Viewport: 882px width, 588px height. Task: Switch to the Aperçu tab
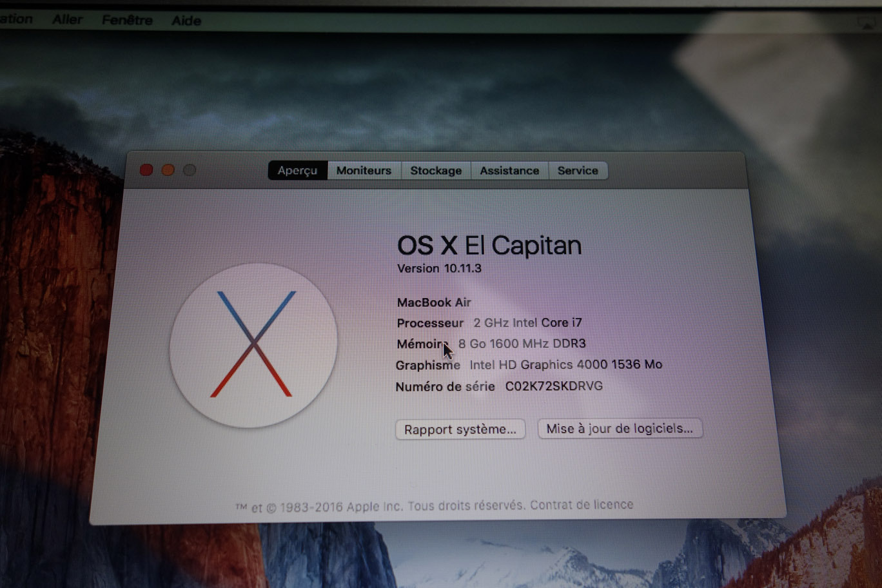tap(298, 171)
